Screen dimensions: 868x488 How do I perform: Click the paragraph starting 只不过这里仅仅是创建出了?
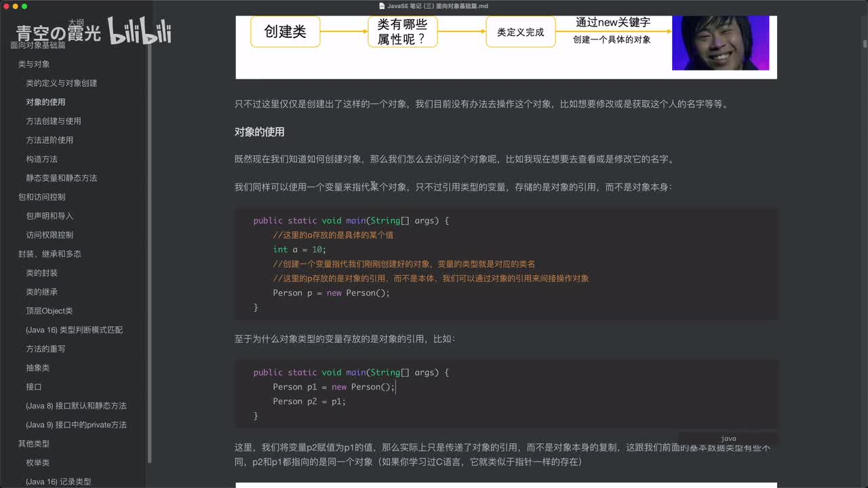(x=483, y=104)
